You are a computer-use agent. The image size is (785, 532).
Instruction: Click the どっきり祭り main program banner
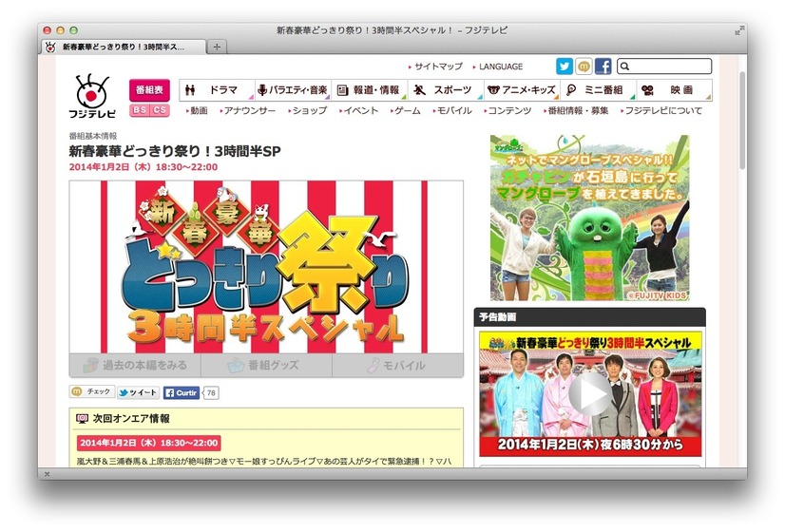click(266, 267)
